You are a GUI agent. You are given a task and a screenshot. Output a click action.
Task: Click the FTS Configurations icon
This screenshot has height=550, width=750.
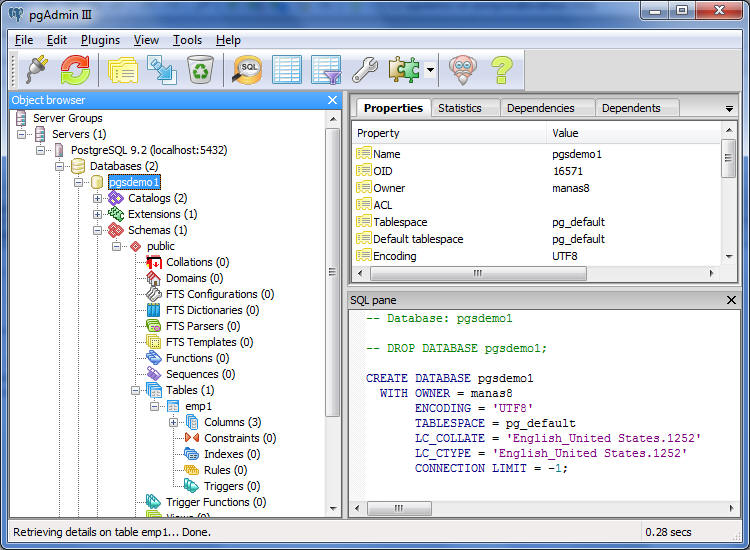[154, 294]
